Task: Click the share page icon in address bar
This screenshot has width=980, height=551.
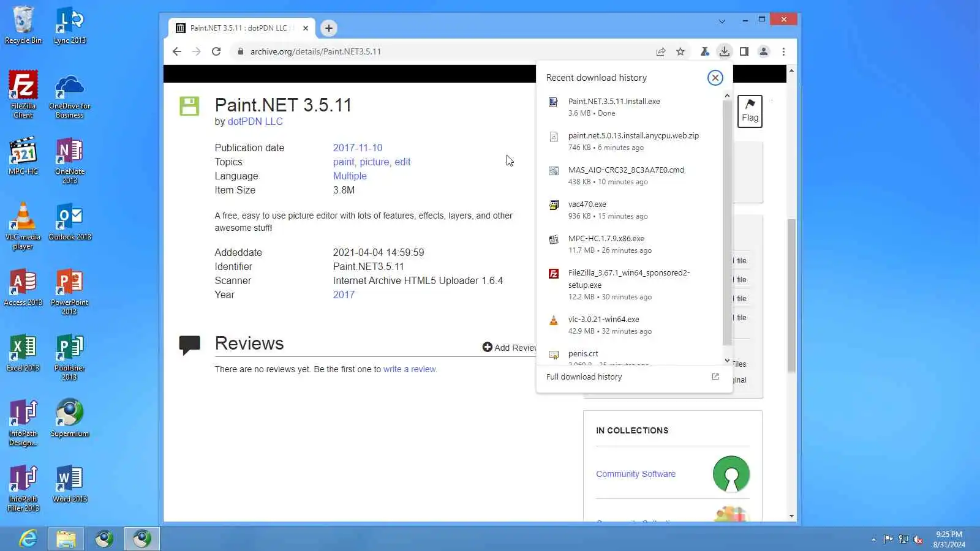Action: point(661,51)
